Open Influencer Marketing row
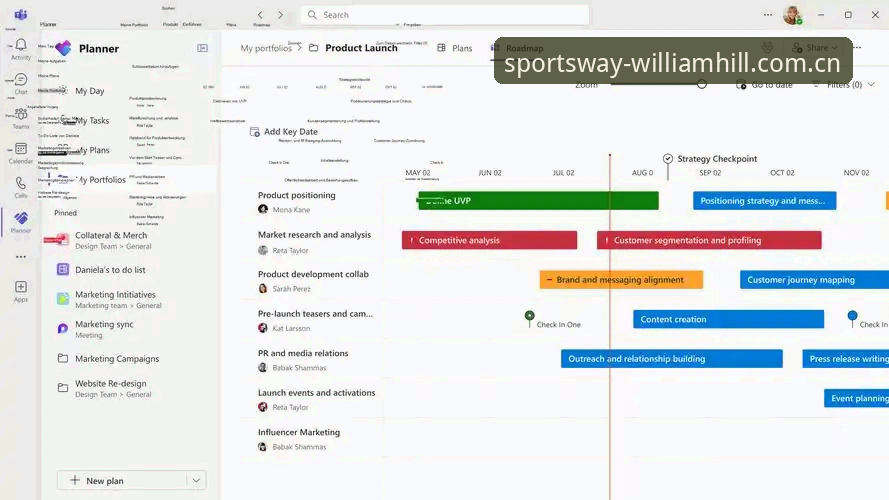 pos(299,433)
